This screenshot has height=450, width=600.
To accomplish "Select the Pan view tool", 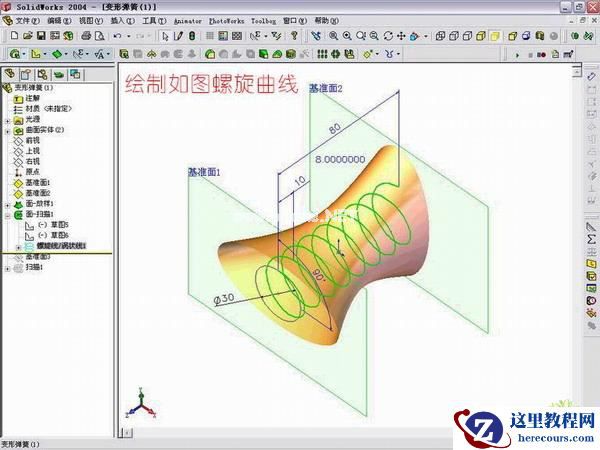I will coord(401,36).
